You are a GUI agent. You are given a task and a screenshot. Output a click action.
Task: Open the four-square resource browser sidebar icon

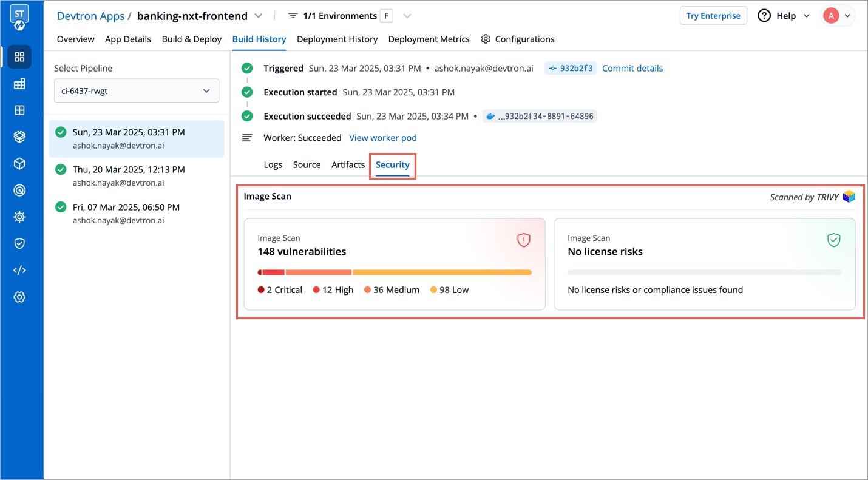19,110
